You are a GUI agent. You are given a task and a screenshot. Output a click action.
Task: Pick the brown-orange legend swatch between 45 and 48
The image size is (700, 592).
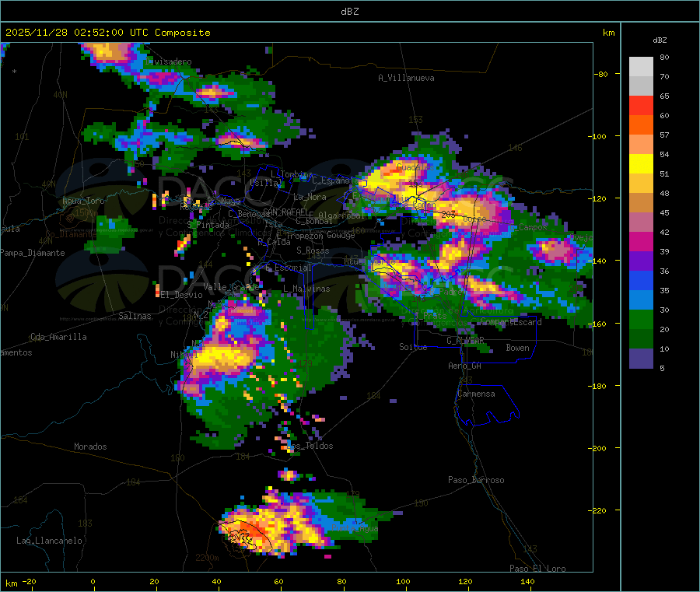coord(641,203)
